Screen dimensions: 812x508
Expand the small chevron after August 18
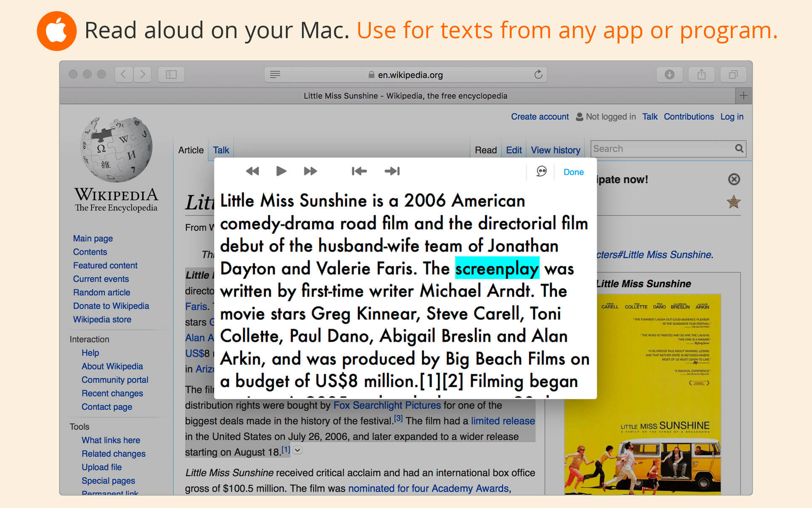click(x=298, y=450)
